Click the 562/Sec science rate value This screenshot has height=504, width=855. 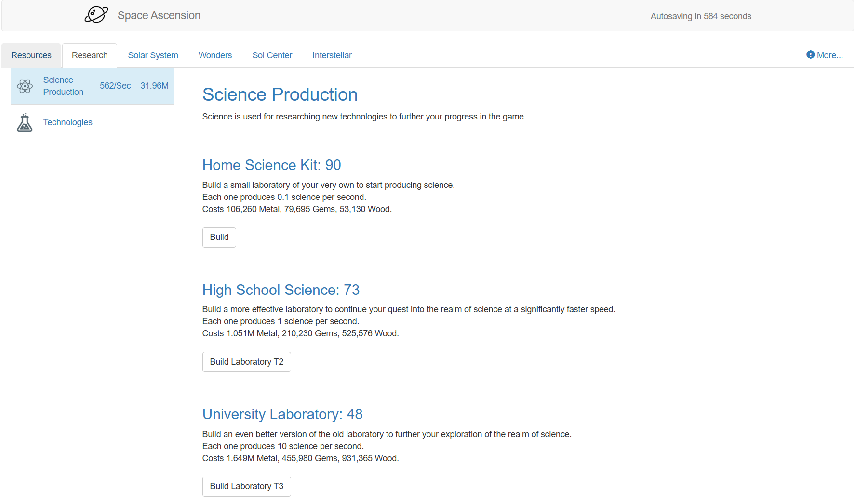tap(115, 86)
